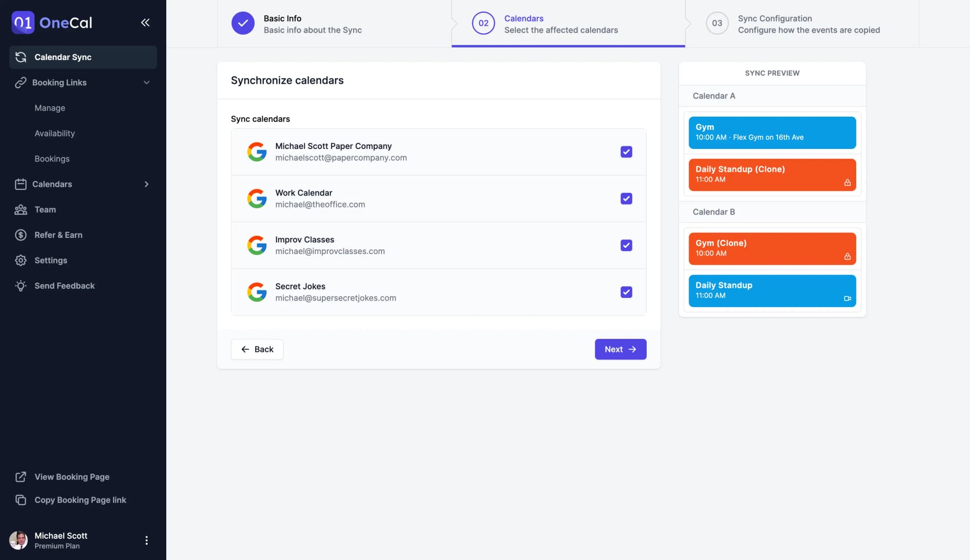Click the Next button
This screenshot has height=560, width=970.
tap(620, 349)
